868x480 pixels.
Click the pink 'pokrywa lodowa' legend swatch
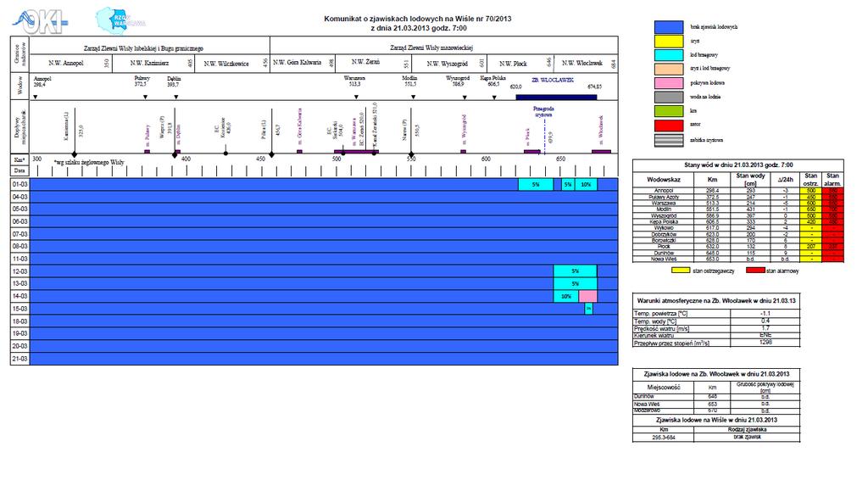(669, 83)
